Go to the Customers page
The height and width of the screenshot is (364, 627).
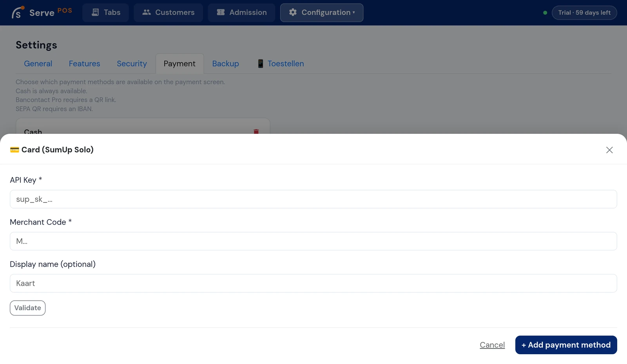click(x=168, y=13)
